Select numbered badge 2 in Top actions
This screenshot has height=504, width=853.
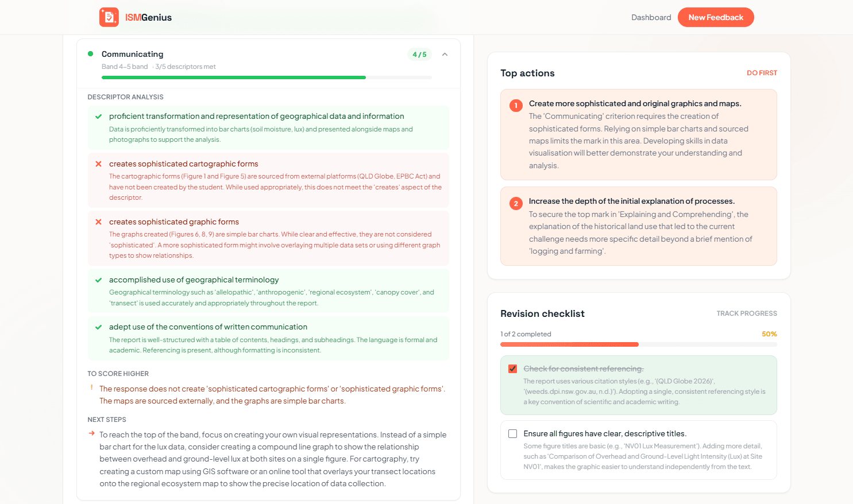click(x=515, y=203)
